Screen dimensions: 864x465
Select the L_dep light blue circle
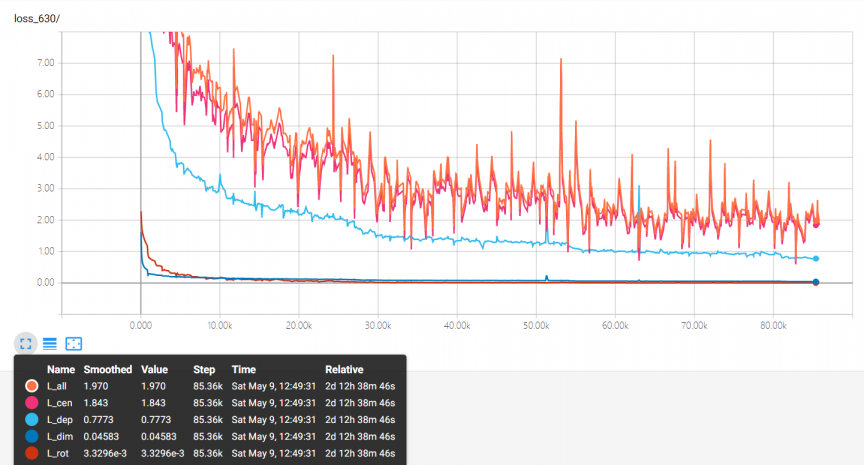[x=32, y=420]
